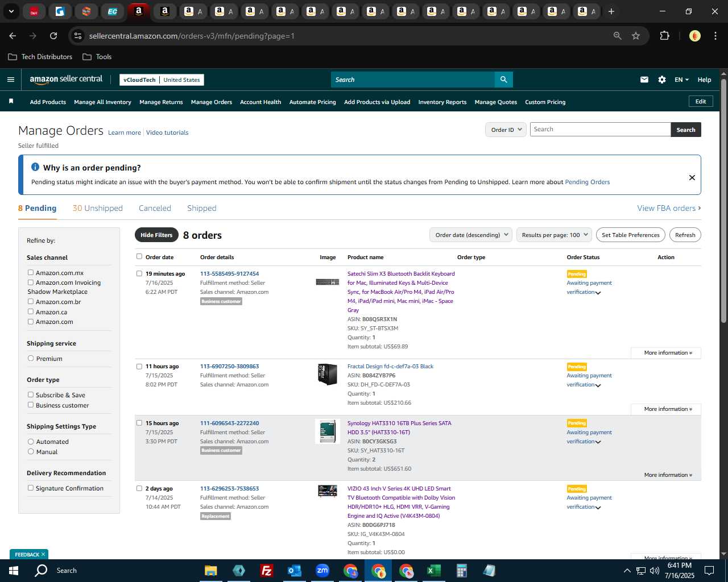Click the Hide Filters button
Image resolution: width=728 pixels, height=582 pixels.
(156, 235)
